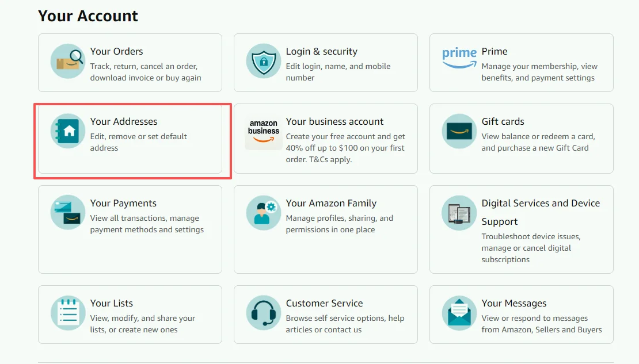Screen dimensions: 639x364
Task: Click the Amazon Business logo
Action: tap(264, 131)
